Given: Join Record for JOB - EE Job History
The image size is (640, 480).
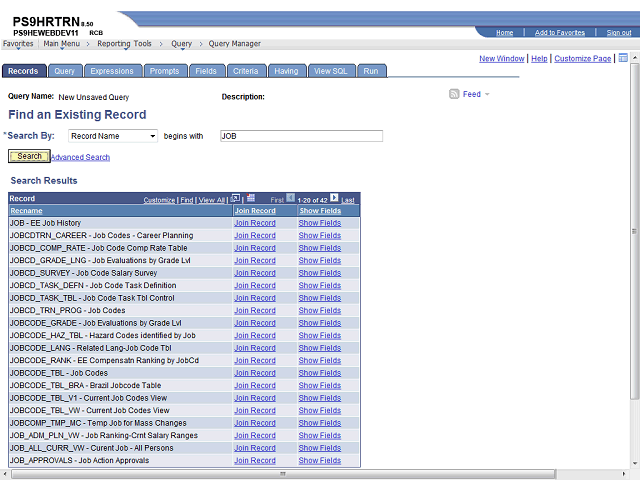Looking at the screenshot, I should 255,223.
